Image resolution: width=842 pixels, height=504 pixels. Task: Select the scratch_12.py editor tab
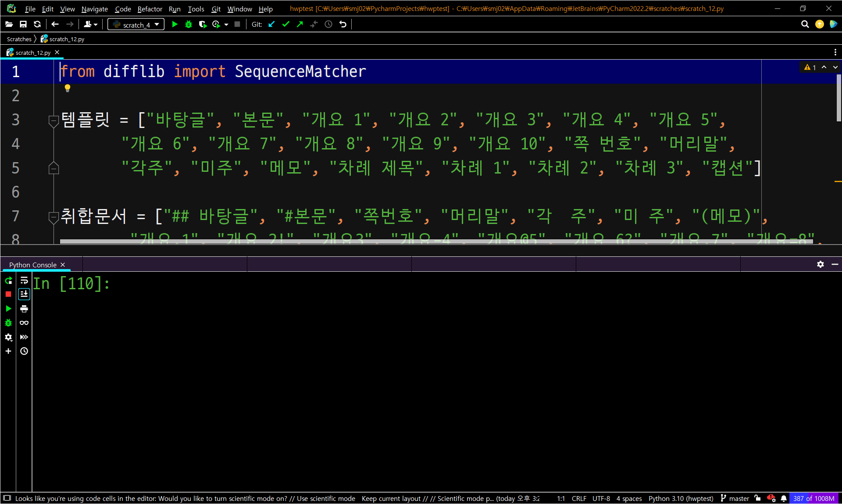coord(32,53)
